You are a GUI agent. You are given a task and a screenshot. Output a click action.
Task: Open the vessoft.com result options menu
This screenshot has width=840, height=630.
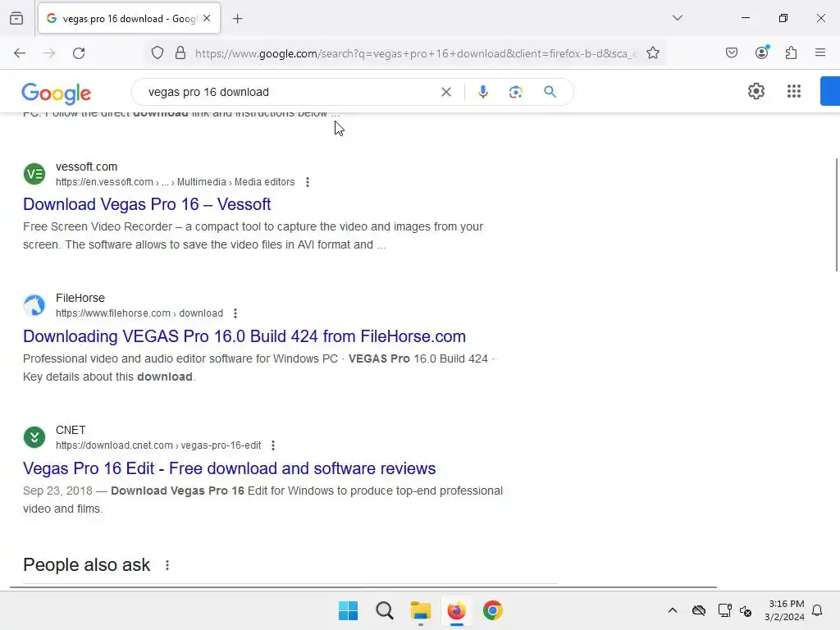pos(308,182)
